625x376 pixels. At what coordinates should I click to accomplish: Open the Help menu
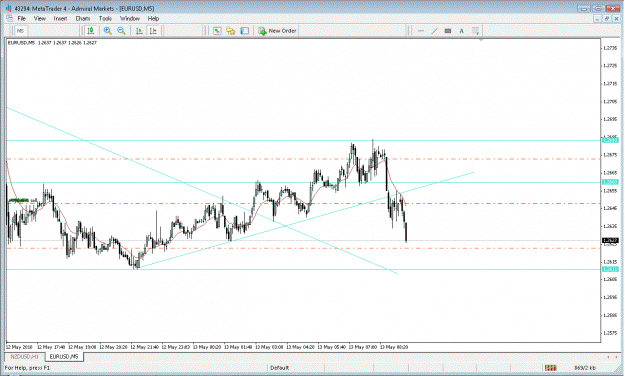(153, 19)
